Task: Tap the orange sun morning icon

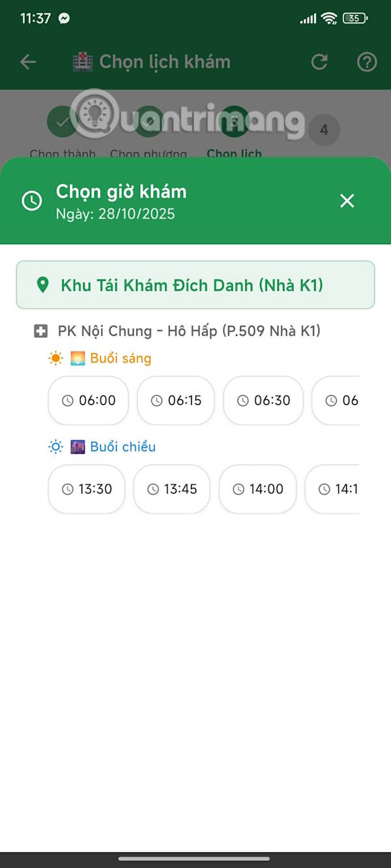Action: [x=56, y=358]
